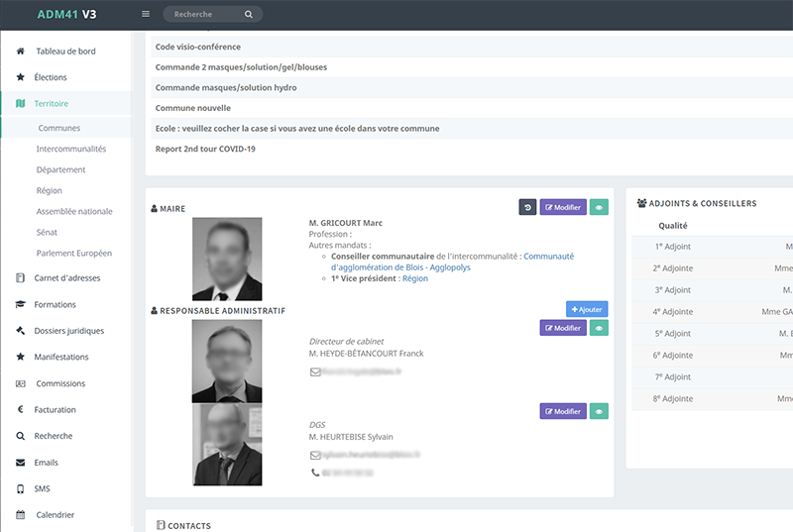
Task: Click the book icon beside Carnet d'adresses
Action: [20, 277]
